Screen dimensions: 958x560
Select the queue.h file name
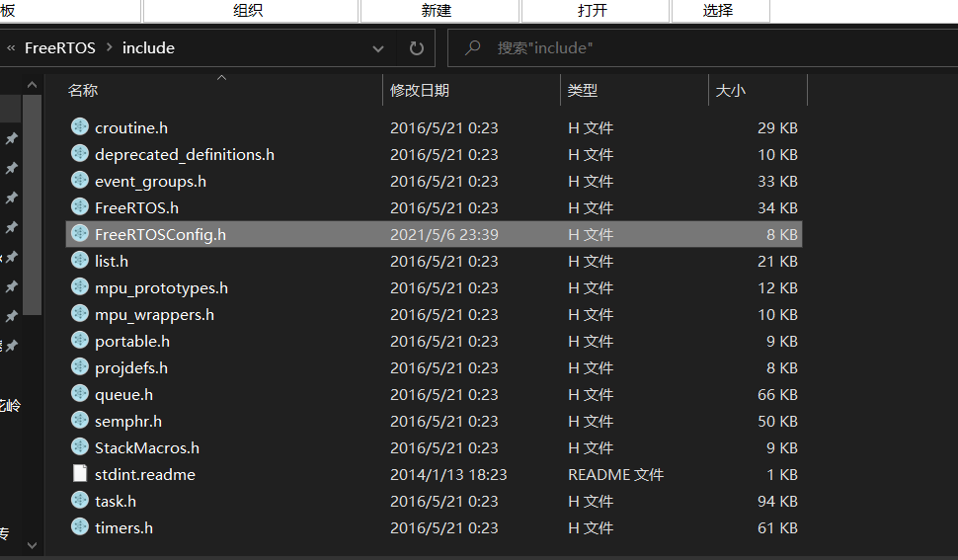(x=124, y=394)
